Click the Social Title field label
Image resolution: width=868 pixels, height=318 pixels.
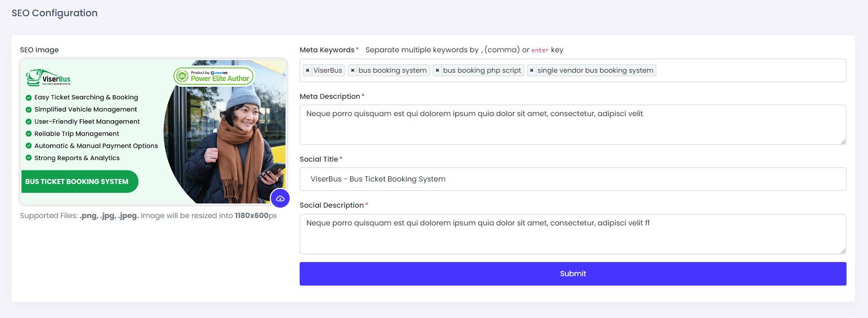318,159
